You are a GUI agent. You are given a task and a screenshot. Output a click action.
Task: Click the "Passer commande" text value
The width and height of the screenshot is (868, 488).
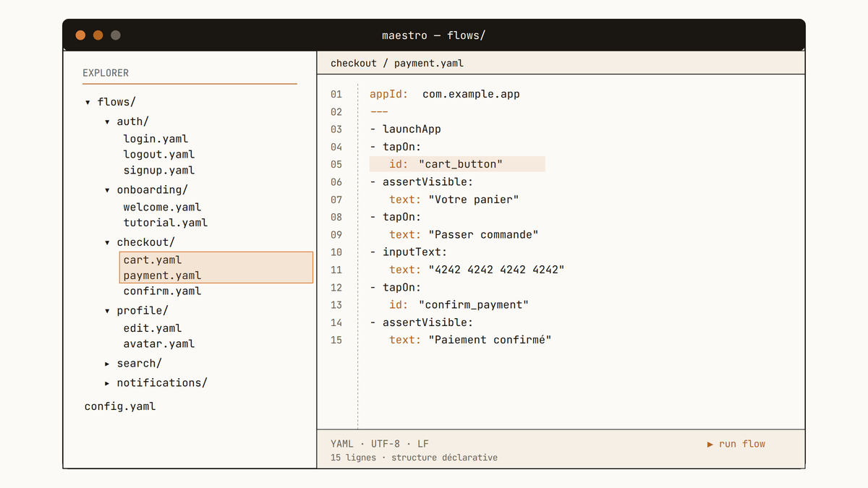[483, 234]
